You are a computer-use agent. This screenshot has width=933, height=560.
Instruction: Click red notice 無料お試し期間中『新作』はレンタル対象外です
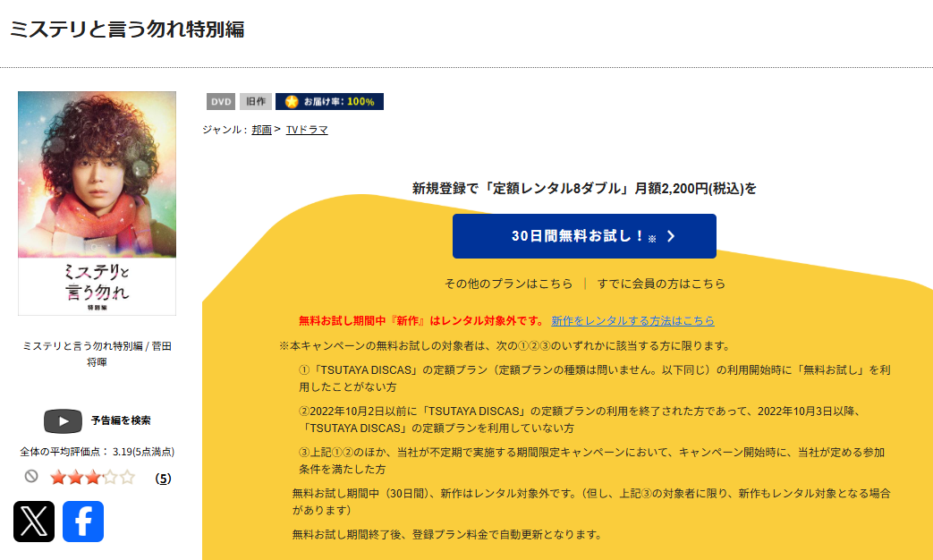[421, 321]
